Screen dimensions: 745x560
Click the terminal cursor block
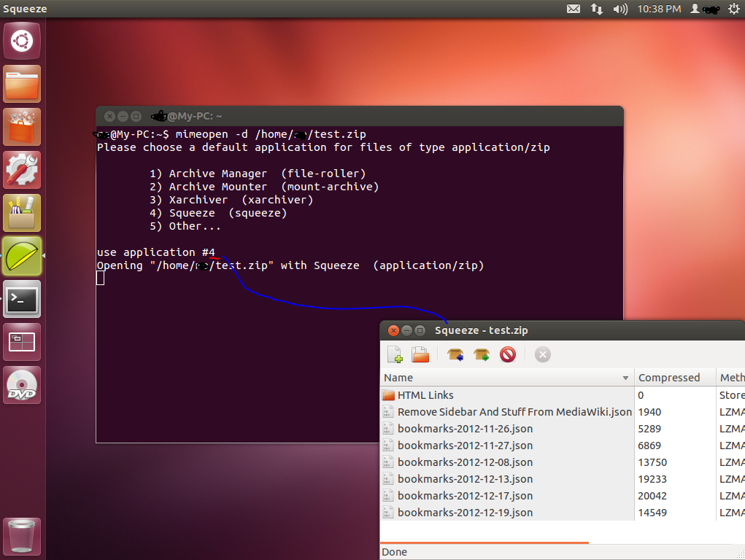[100, 278]
